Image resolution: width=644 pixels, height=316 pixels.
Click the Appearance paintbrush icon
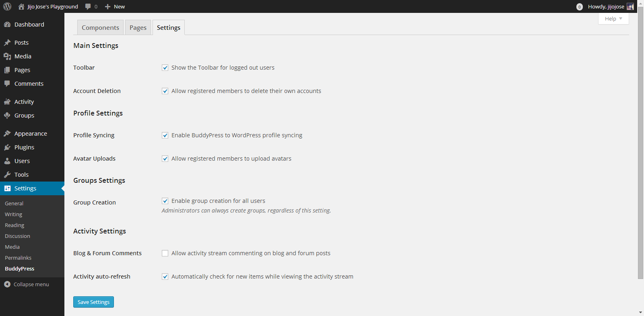pyautogui.click(x=7, y=134)
